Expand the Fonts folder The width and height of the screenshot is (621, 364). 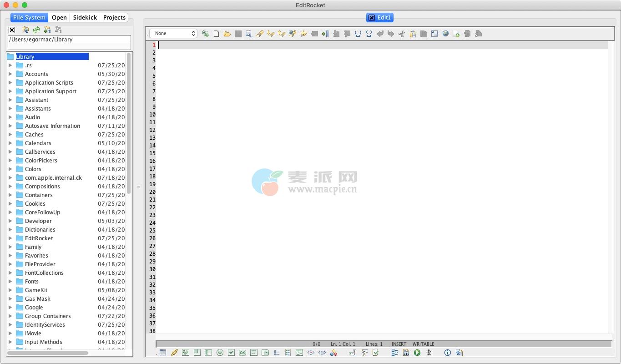point(10,282)
